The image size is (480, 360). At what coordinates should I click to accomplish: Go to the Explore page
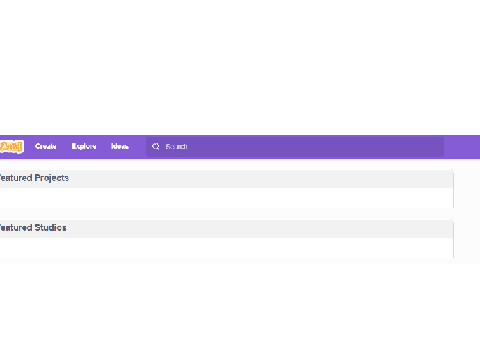click(x=84, y=146)
